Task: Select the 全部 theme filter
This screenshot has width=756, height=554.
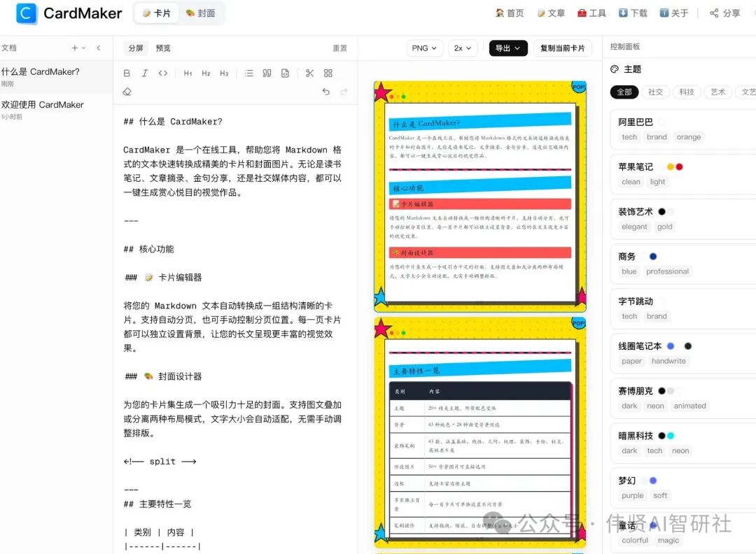Action: (624, 92)
